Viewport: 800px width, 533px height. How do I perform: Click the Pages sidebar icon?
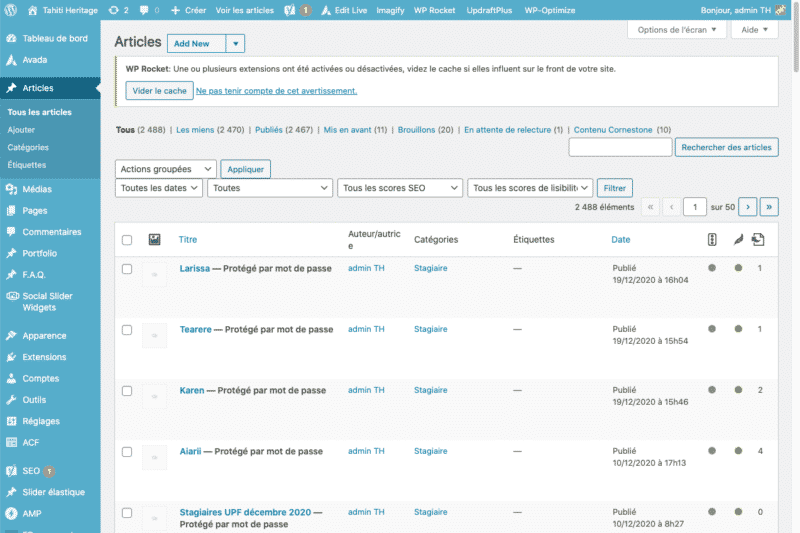[x=11, y=211]
